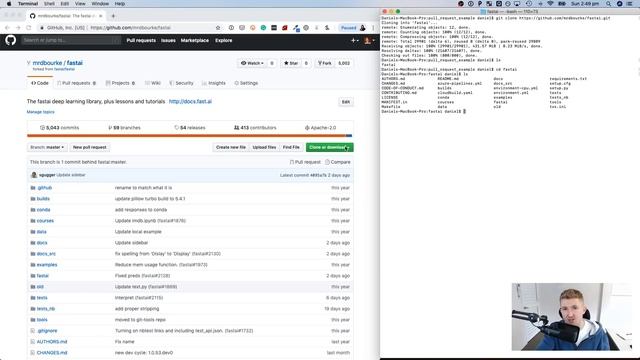
Task: View the 59 branches link
Action: coord(124,128)
